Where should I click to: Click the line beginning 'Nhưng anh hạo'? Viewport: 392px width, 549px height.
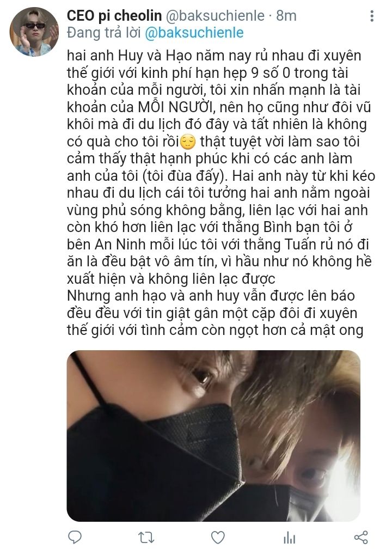[x=211, y=296]
